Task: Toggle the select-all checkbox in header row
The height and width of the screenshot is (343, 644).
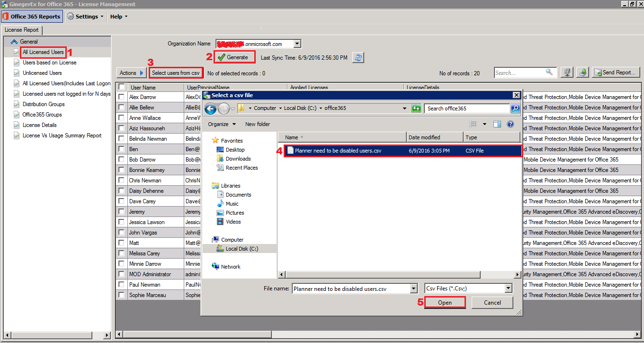Action: pos(122,87)
